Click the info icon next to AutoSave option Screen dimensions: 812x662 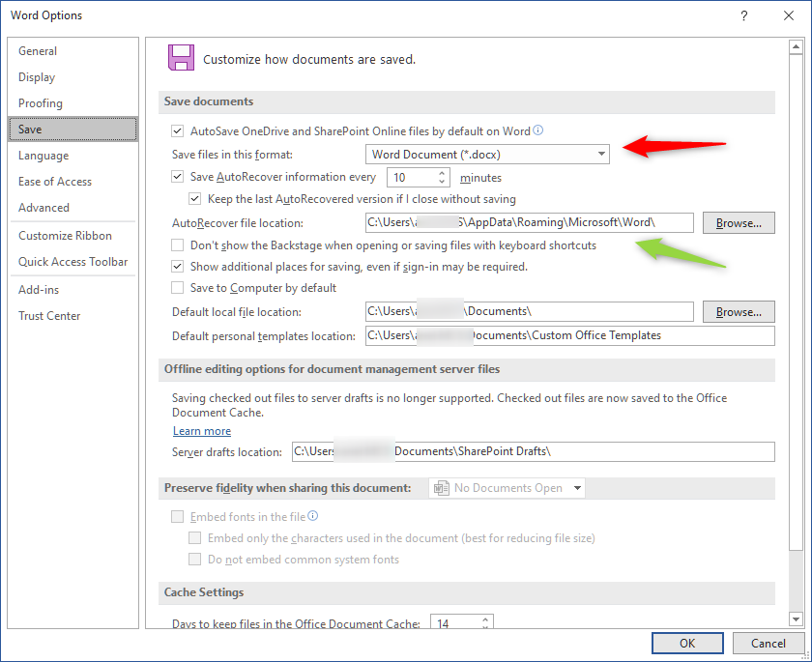538,130
